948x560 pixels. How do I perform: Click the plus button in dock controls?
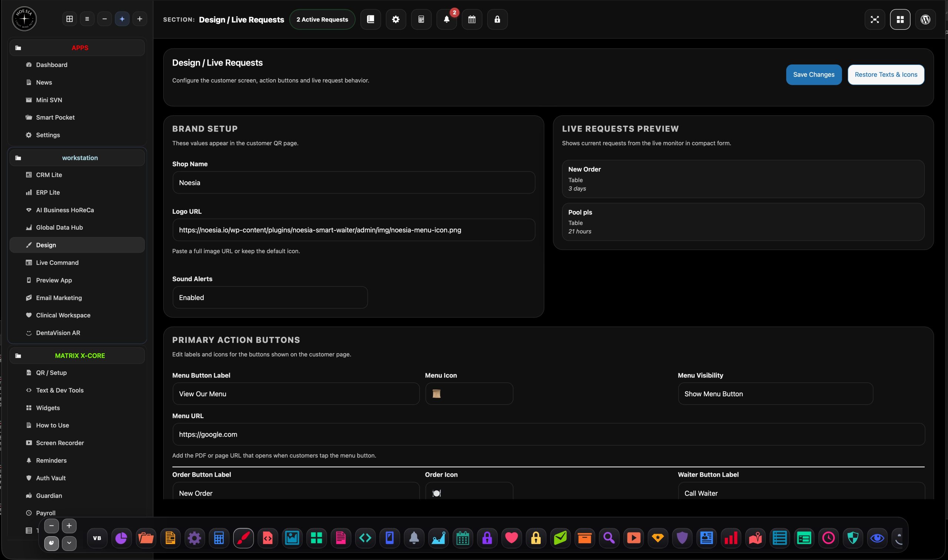click(69, 526)
